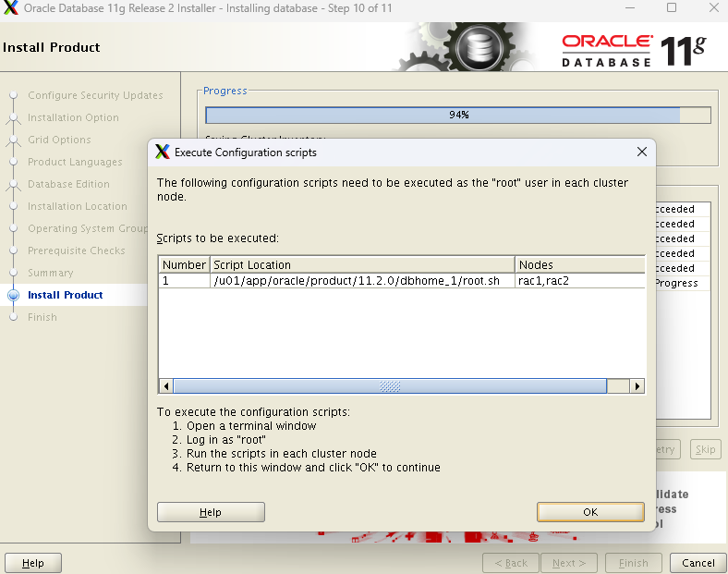Select Database Edition step
728x574 pixels.
pos(68,184)
